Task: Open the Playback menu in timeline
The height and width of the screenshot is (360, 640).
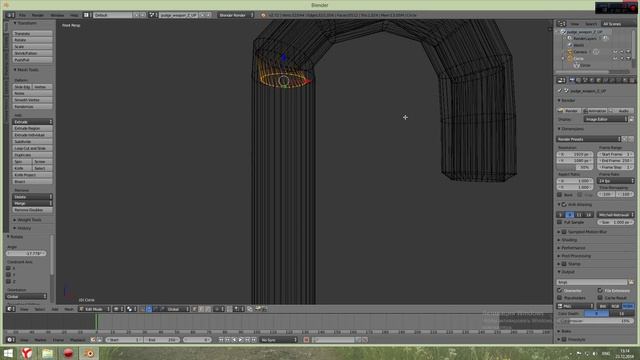Action: click(78, 340)
